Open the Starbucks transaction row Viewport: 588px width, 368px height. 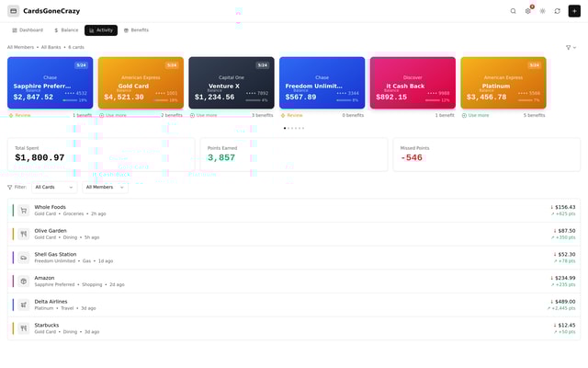point(294,328)
